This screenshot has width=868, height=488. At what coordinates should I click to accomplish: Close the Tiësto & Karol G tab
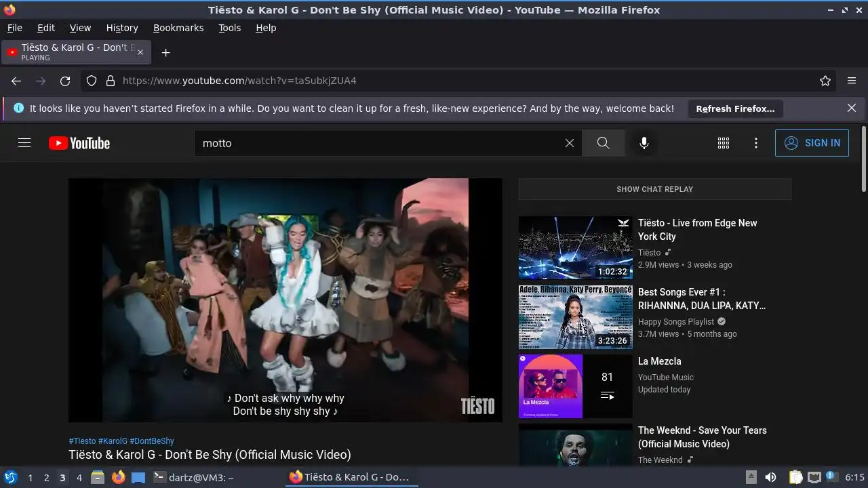(140, 52)
